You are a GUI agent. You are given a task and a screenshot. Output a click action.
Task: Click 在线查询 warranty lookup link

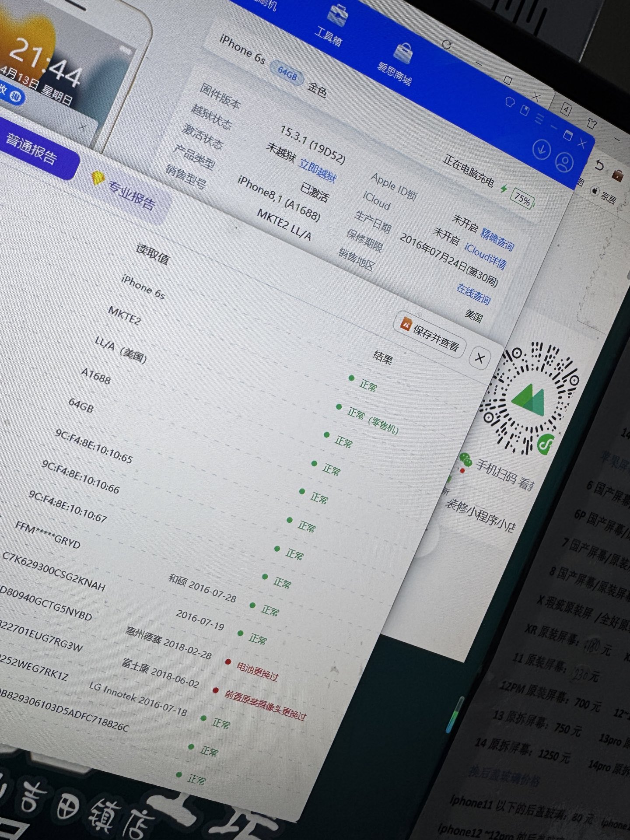[473, 294]
